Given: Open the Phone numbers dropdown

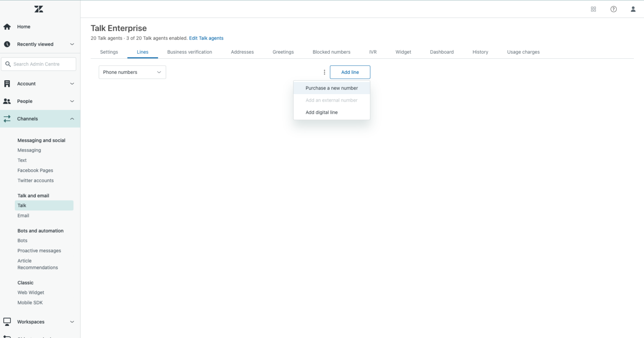Looking at the screenshot, I should tap(132, 72).
